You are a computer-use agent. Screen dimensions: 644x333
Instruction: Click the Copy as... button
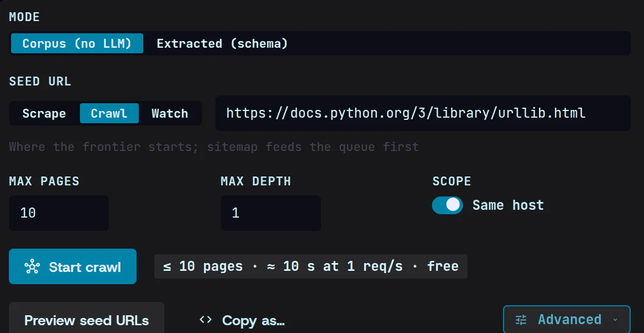click(242, 320)
